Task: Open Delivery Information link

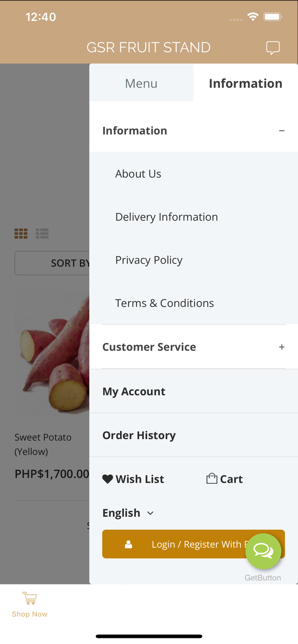Action: pos(166,217)
